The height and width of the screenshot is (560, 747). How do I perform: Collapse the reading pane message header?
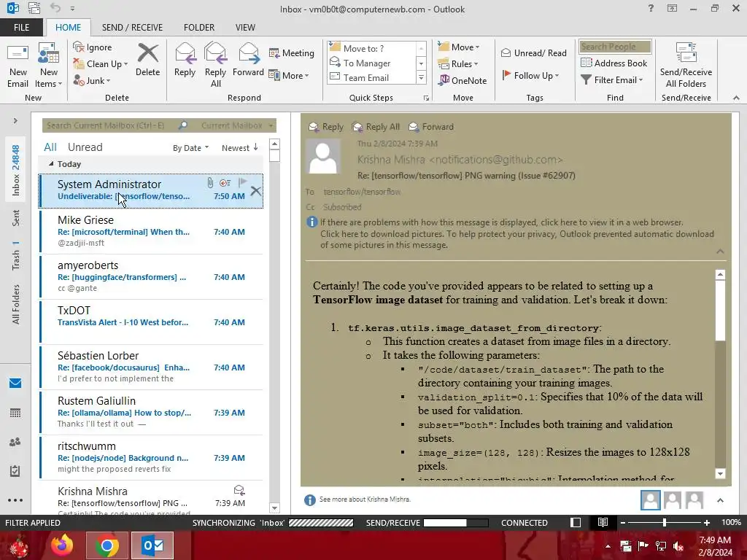tap(720, 251)
